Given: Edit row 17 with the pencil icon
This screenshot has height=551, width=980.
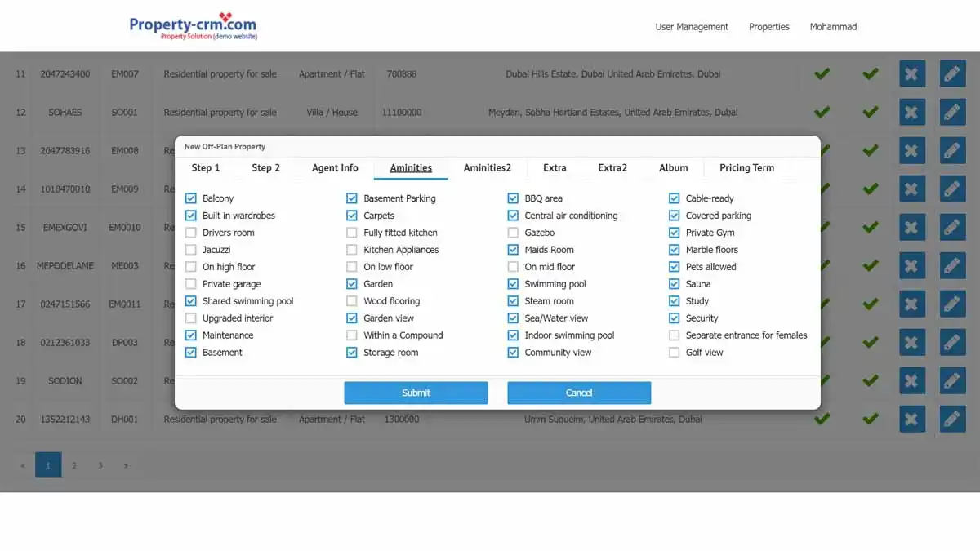Looking at the screenshot, I should pyautogui.click(x=952, y=304).
